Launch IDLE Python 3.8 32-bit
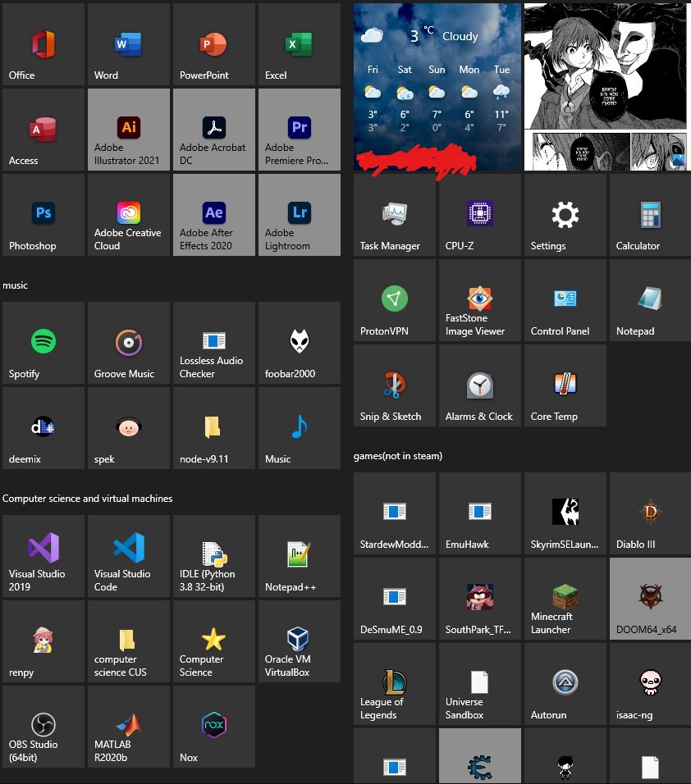The image size is (691, 784). [x=214, y=557]
